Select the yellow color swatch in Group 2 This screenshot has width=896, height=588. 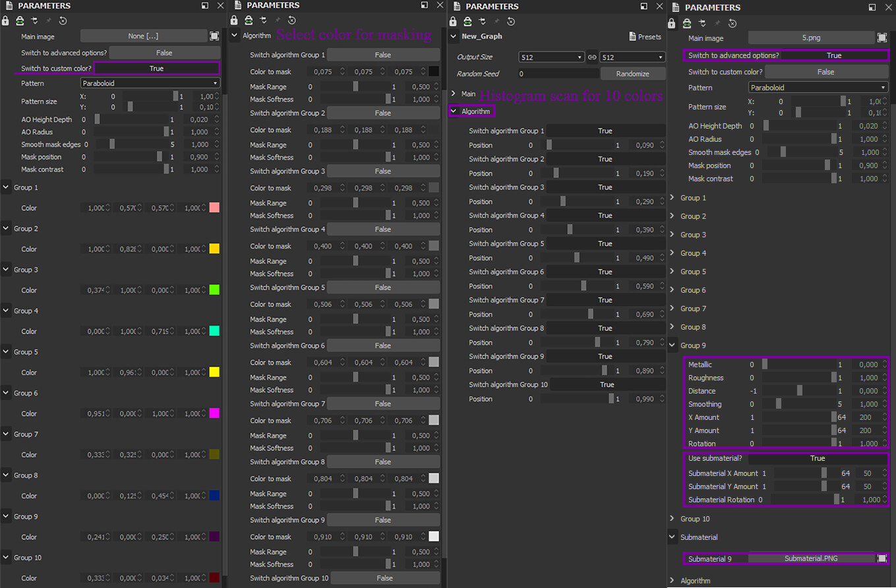pos(213,249)
